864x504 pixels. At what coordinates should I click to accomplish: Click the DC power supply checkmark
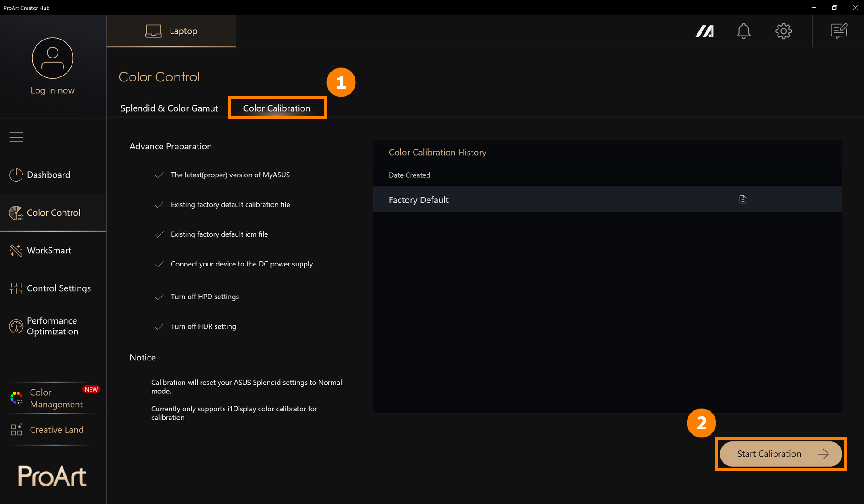coord(159,264)
